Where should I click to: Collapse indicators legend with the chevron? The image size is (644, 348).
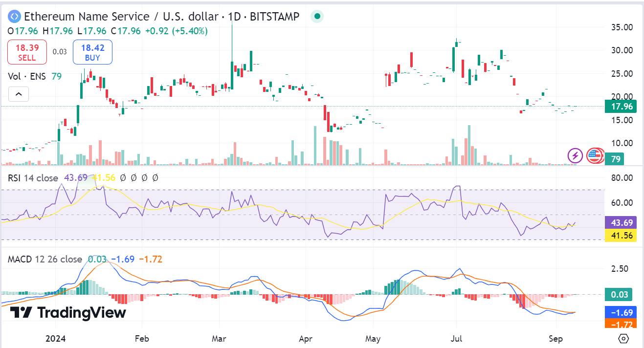(x=18, y=94)
